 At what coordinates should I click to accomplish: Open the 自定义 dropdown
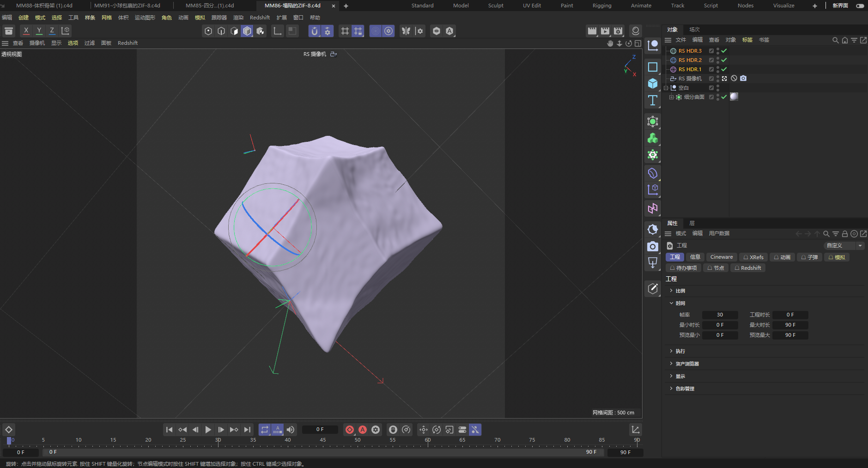tap(844, 246)
